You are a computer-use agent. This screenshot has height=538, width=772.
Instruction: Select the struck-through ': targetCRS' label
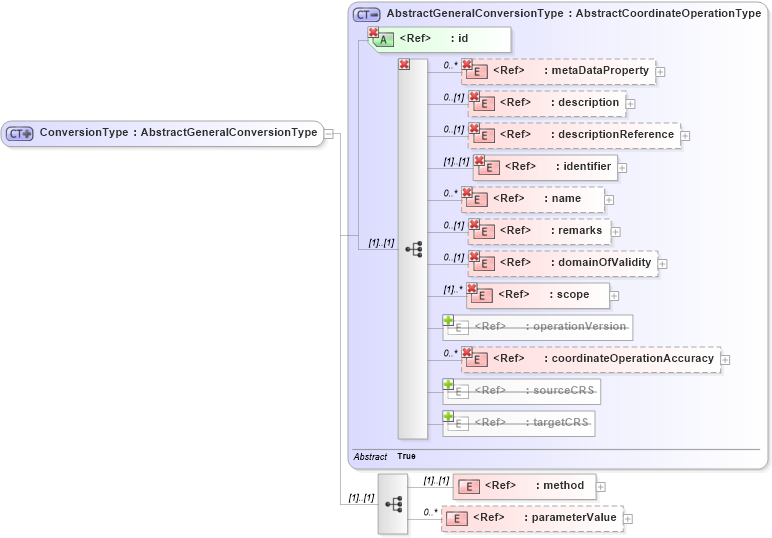coord(557,422)
